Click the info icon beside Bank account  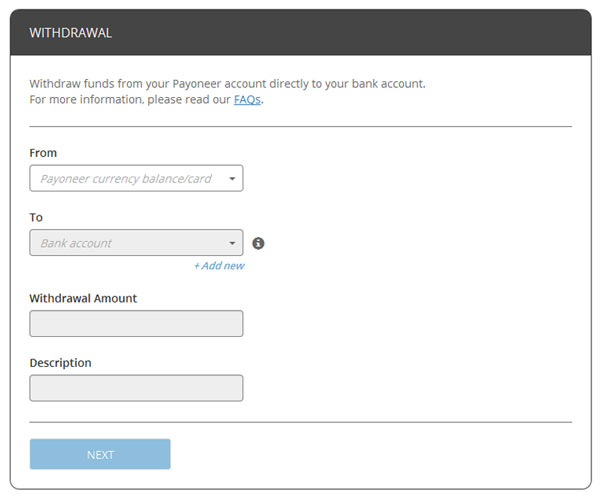258,243
